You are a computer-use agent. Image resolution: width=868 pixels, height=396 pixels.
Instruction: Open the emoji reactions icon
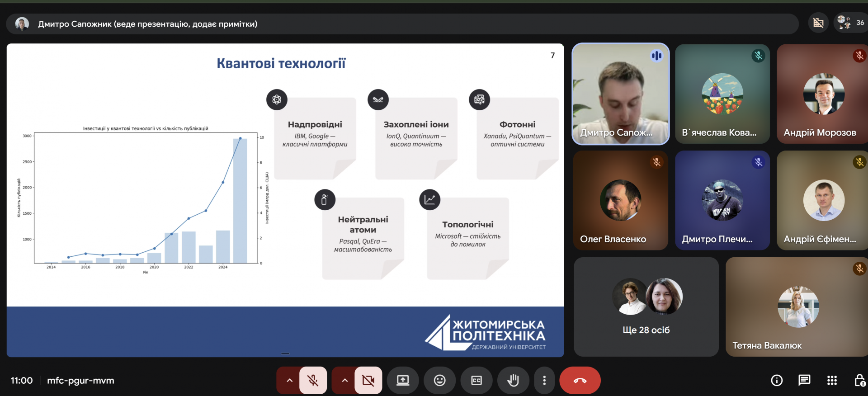[439, 380]
